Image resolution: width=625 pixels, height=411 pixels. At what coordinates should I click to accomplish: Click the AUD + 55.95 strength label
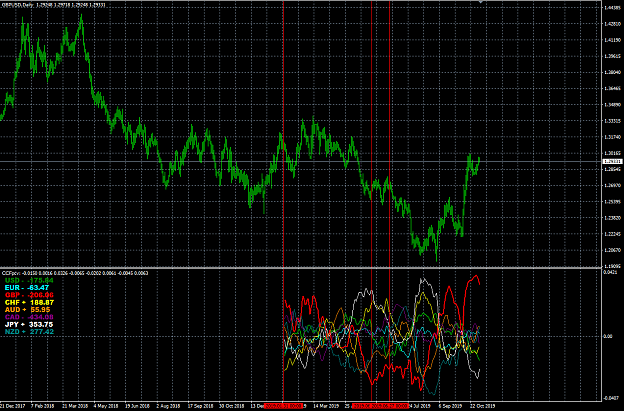[28, 310]
